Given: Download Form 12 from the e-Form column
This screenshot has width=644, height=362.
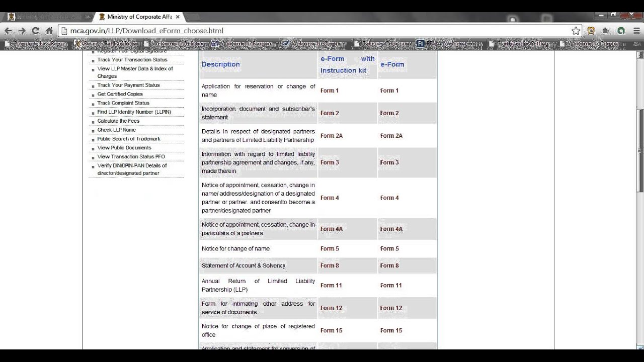Looking at the screenshot, I should coord(391,308).
